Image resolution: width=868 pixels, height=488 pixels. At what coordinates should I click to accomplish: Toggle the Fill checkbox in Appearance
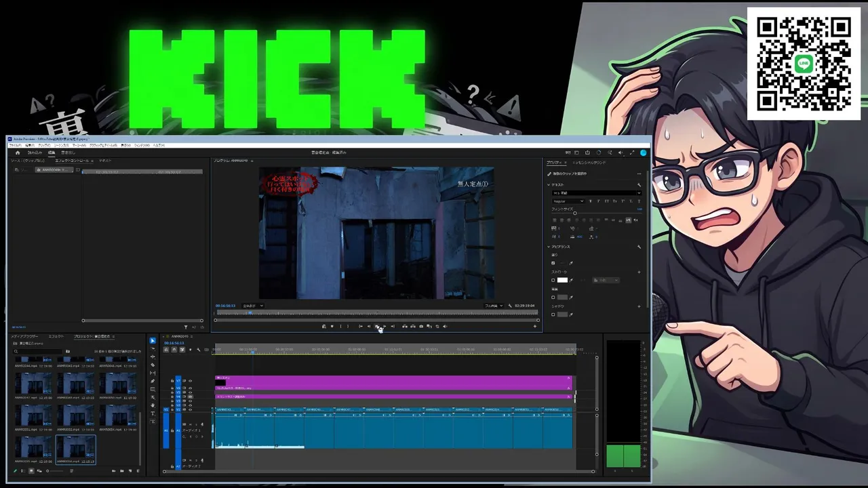click(553, 263)
